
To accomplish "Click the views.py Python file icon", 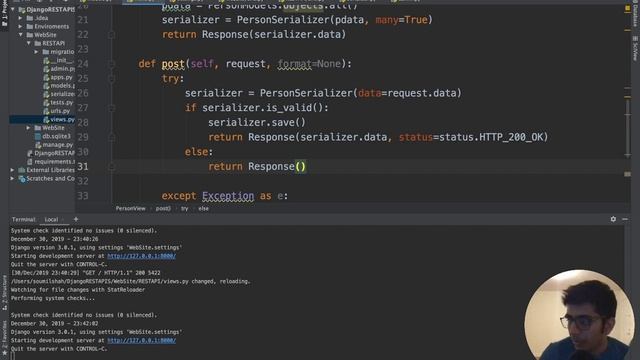I will pyautogui.click(x=46, y=120).
